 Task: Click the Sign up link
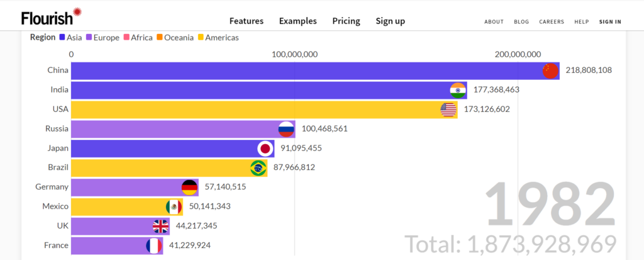coord(391,21)
